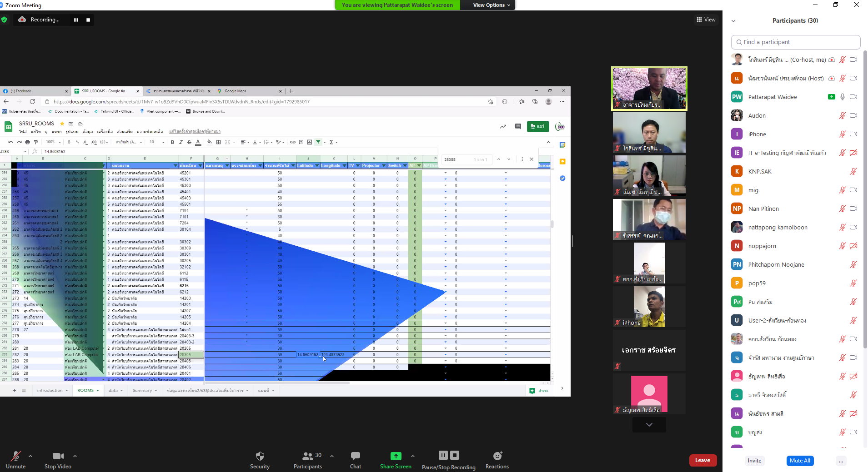Open the Participants panel icon
The width and height of the screenshot is (868, 472).
click(308, 456)
